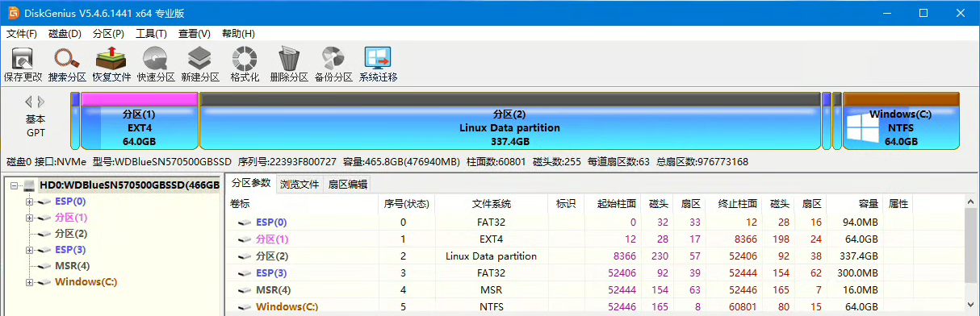Viewport: 980px width, 316px height.
Task: Collapse the HD0:WDBlueSN570500GBSSD tree node
Action: (15, 185)
